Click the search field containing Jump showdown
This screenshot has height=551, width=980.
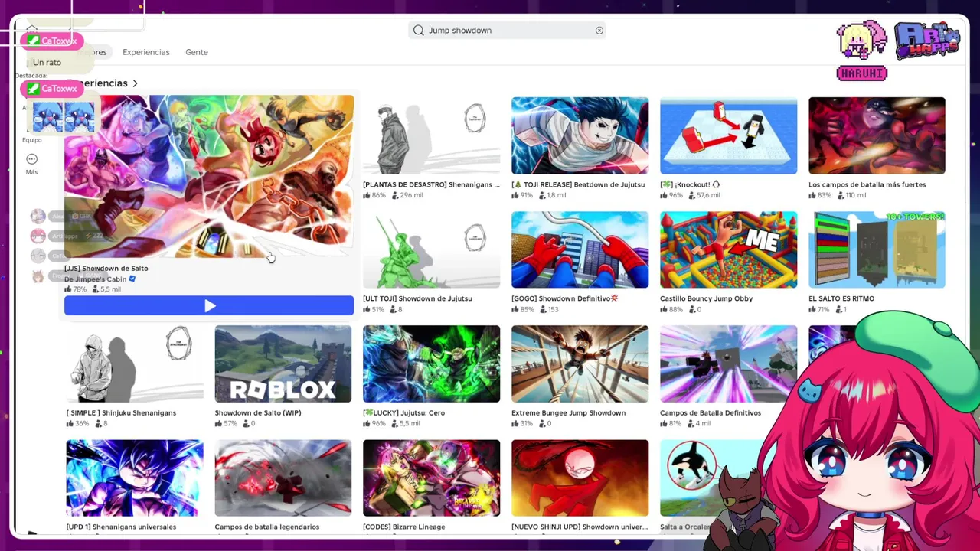point(507,31)
